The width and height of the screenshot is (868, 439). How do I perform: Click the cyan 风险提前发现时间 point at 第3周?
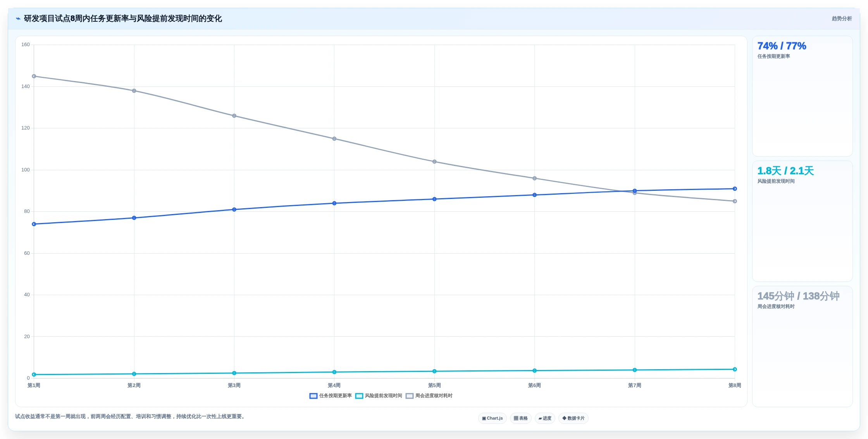click(x=234, y=373)
